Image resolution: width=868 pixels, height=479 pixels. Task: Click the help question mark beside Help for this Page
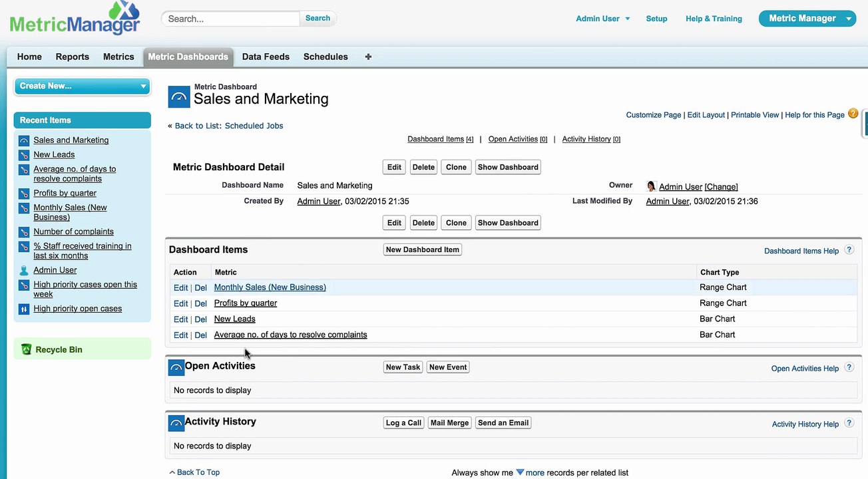pyautogui.click(x=853, y=114)
